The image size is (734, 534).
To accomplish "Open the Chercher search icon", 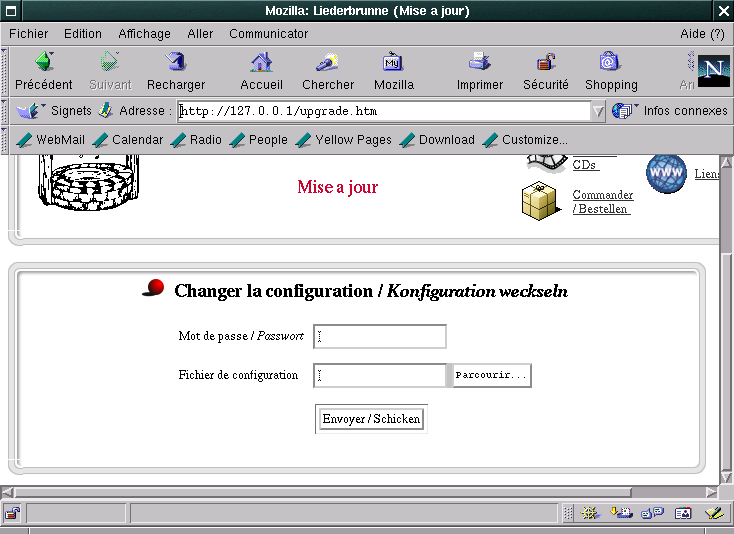I will [x=328, y=63].
